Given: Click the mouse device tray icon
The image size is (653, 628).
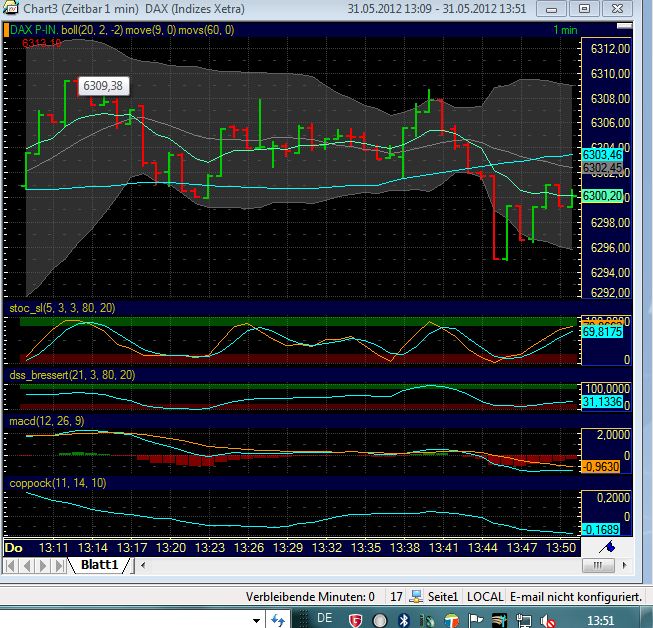Looking at the screenshot, I should point(427,621).
